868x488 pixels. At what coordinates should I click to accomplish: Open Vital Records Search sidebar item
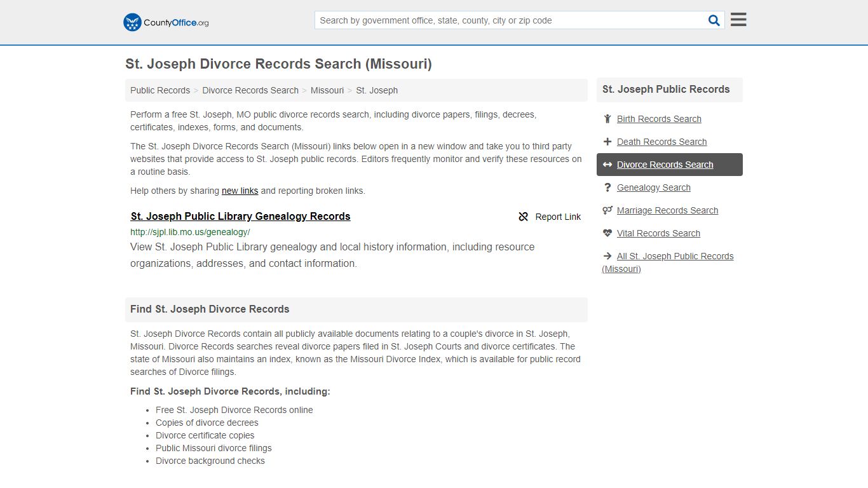click(658, 233)
